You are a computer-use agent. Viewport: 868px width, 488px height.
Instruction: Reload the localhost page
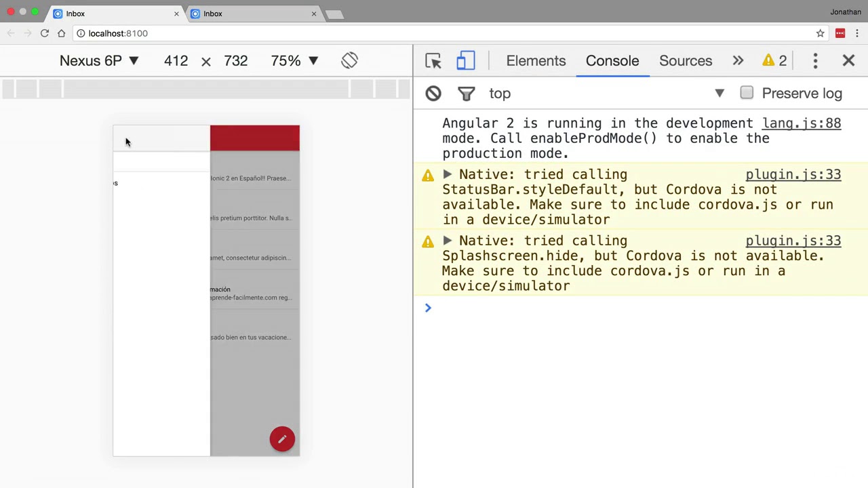pyautogui.click(x=45, y=33)
